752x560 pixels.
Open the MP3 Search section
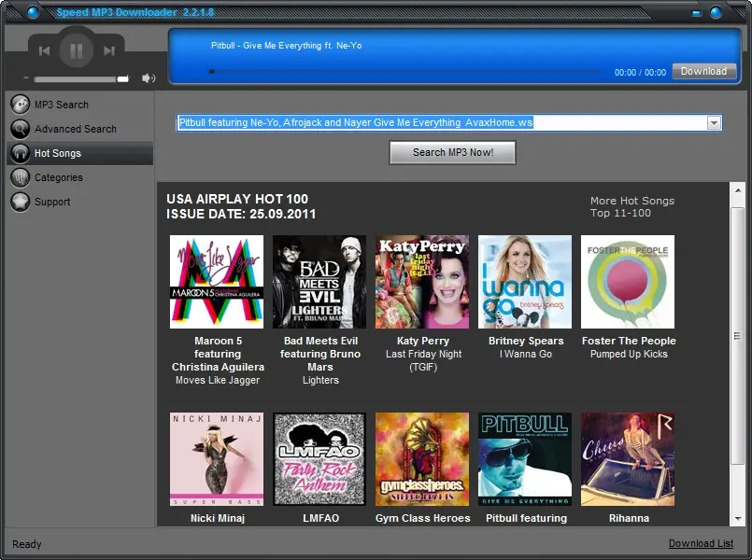coord(80,105)
